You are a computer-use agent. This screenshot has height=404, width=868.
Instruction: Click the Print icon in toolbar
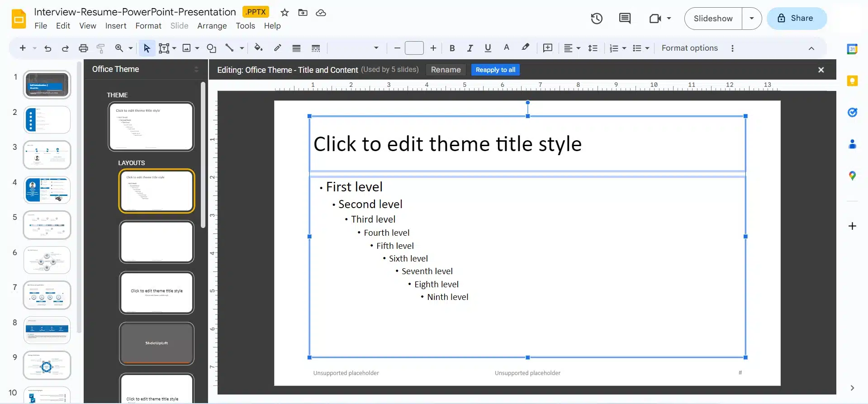83,48
